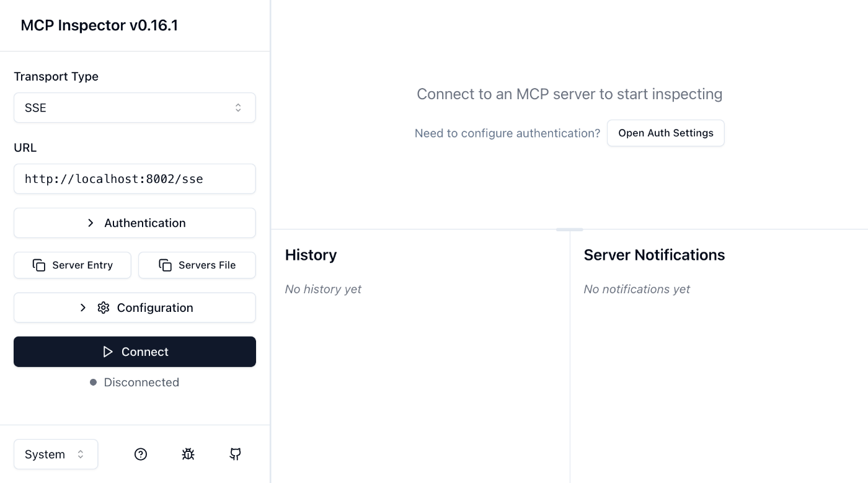
Task: Open the GitHub repository icon
Action: pyautogui.click(x=236, y=454)
